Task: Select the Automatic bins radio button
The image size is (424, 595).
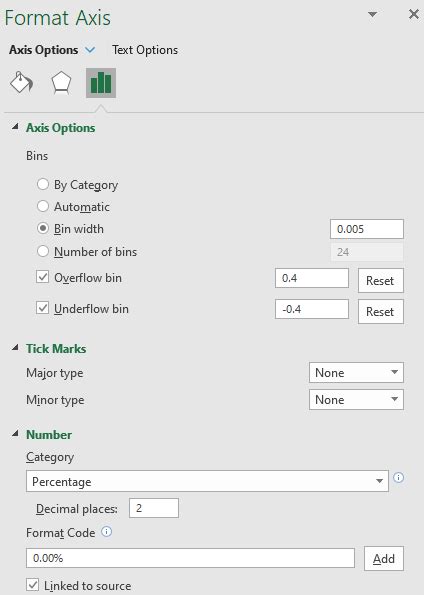Action: (x=43, y=206)
